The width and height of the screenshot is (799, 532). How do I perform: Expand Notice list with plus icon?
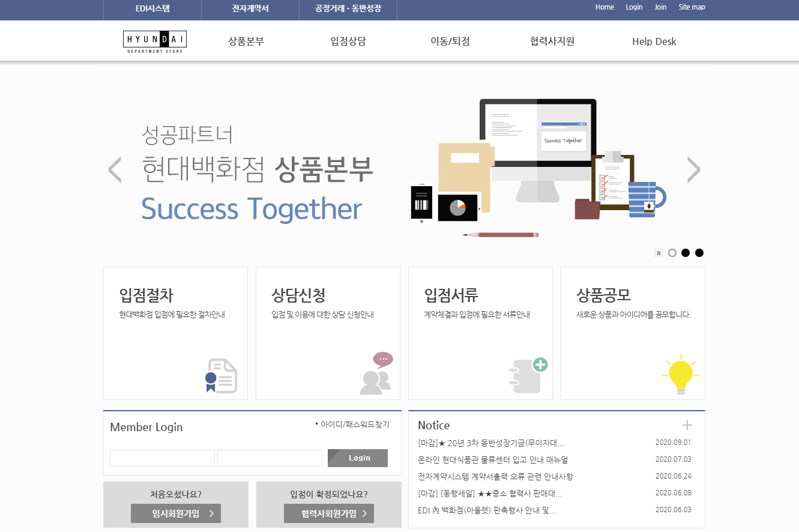coord(687,425)
